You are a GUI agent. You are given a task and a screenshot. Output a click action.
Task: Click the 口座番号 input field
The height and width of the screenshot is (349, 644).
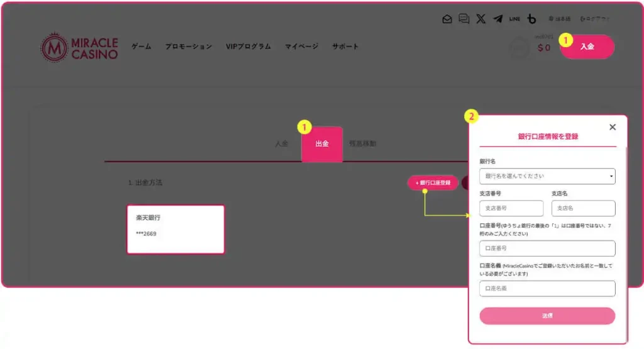547,248
